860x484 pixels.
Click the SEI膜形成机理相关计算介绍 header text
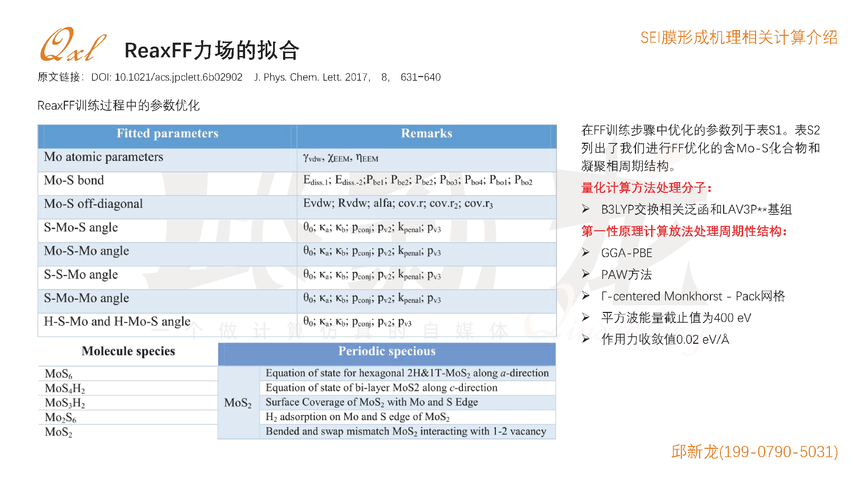[738, 37]
